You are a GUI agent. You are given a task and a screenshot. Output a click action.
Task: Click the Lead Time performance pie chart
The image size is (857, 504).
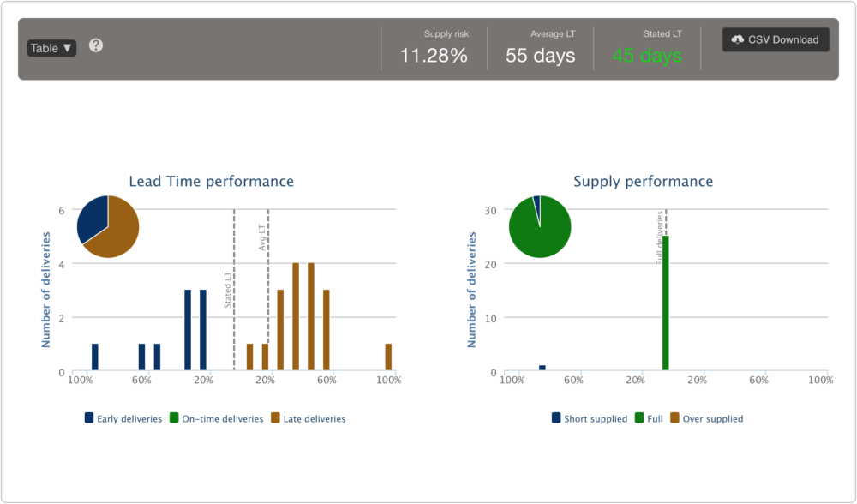108,225
